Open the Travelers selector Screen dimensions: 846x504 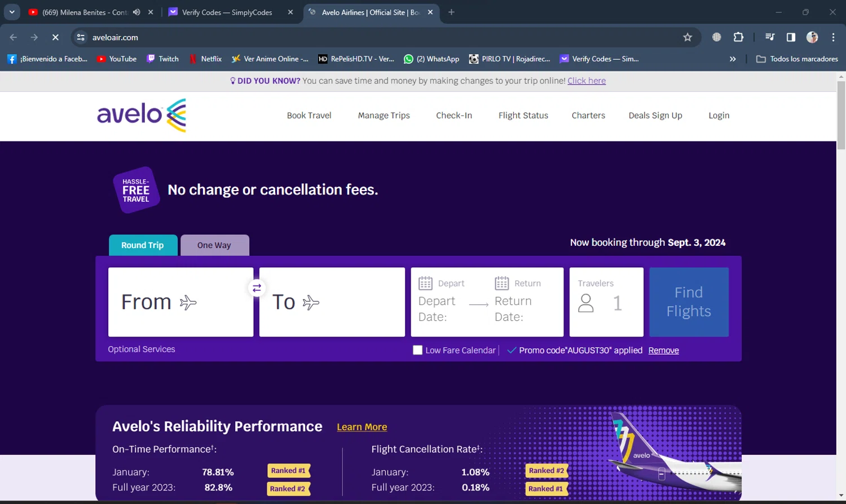click(x=606, y=302)
